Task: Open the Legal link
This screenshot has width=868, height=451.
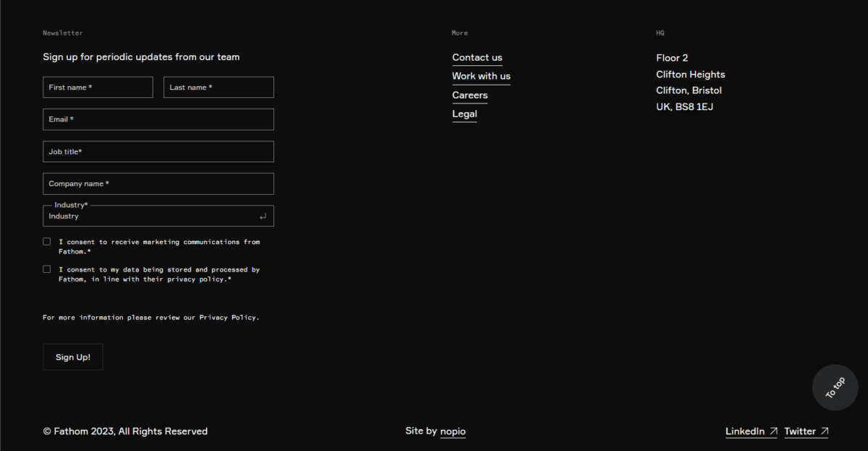Action: coord(464,114)
